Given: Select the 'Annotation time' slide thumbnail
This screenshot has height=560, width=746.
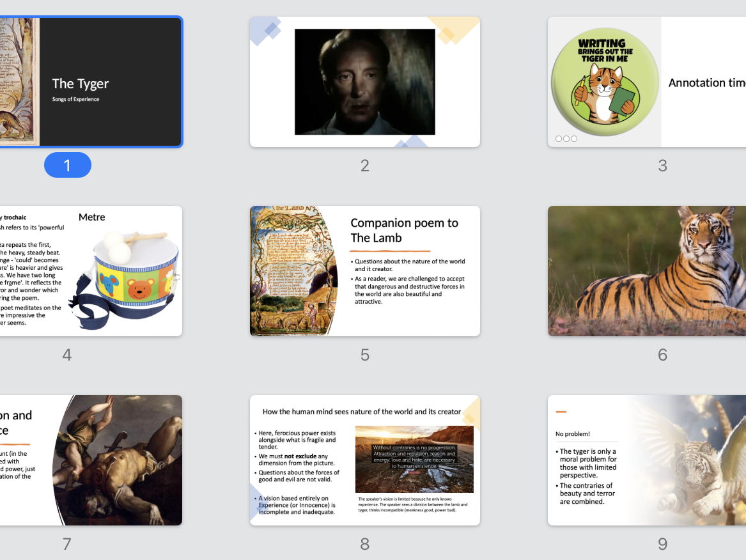Looking at the screenshot, I should click(647, 82).
